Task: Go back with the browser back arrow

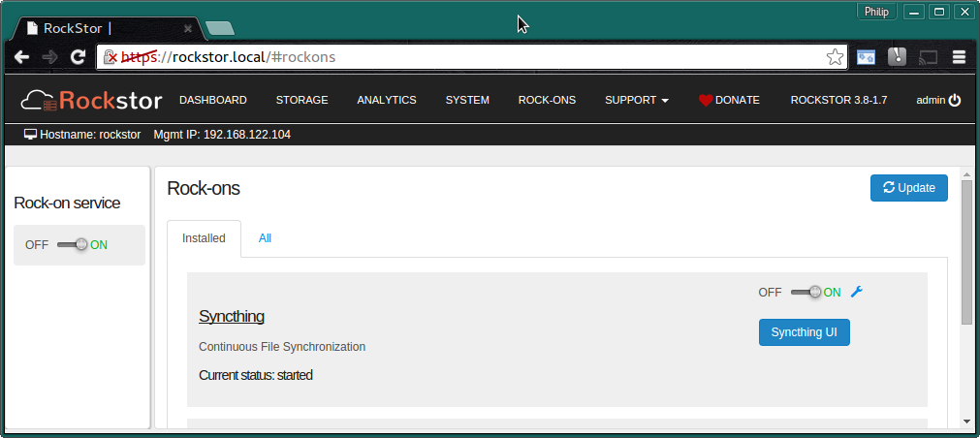Action: click(x=22, y=57)
